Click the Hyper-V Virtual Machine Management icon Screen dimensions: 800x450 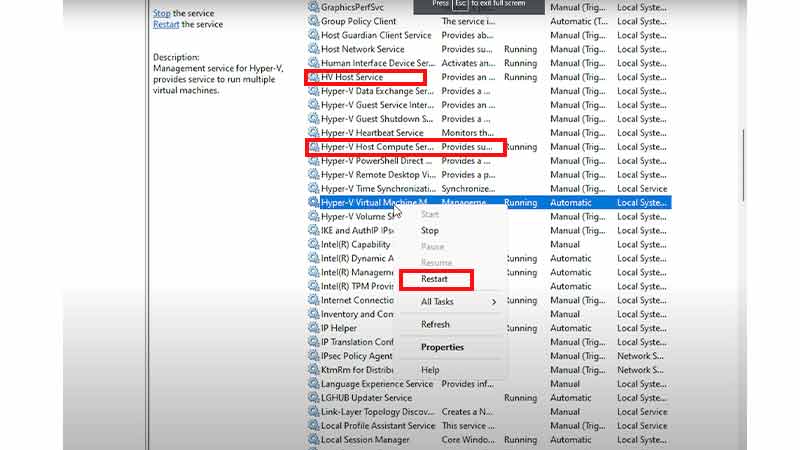click(x=313, y=203)
